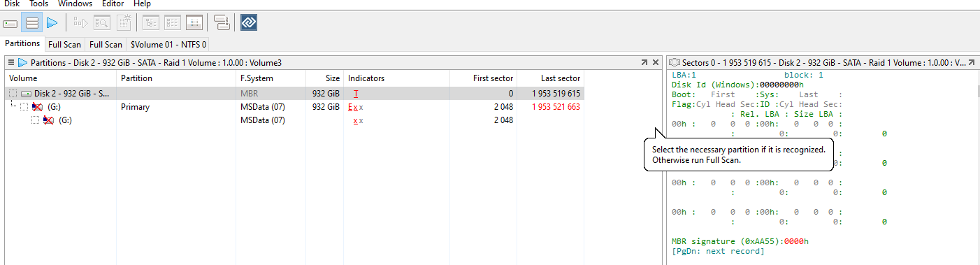This screenshot has width=980, height=265.
Task: Click the Indicators column header
Action: [x=366, y=78]
